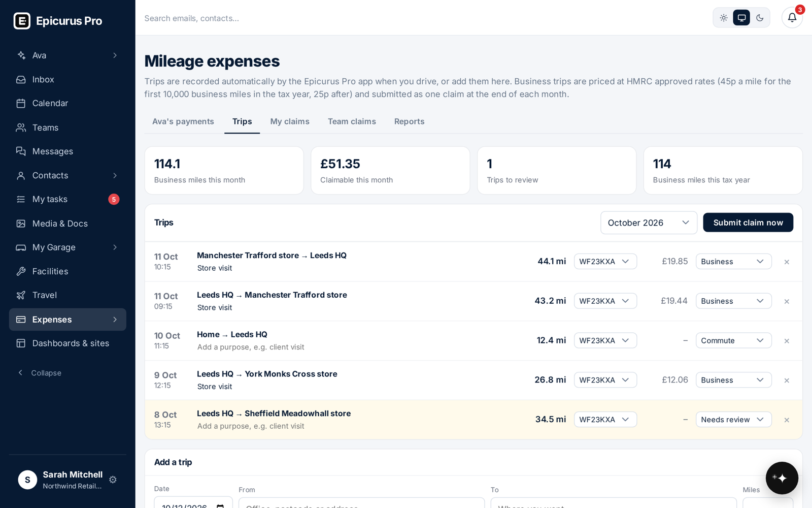Open My Garage car icon
The height and width of the screenshot is (508, 812).
[21, 247]
